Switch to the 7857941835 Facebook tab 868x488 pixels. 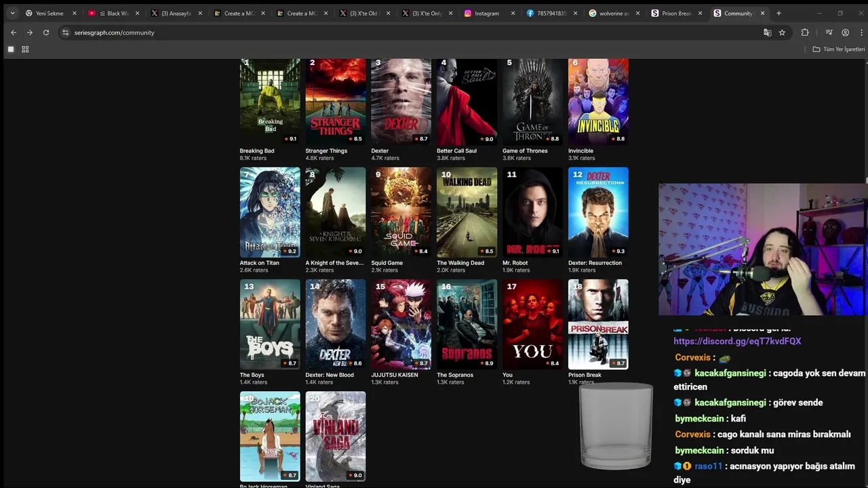551,13
